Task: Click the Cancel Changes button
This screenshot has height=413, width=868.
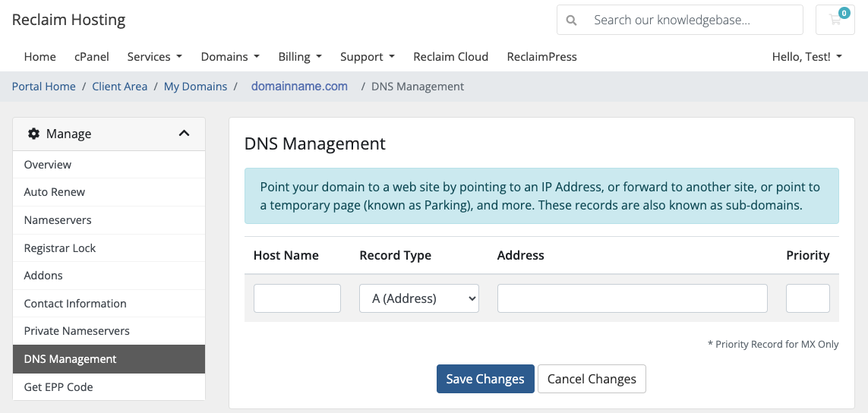Action: point(592,379)
